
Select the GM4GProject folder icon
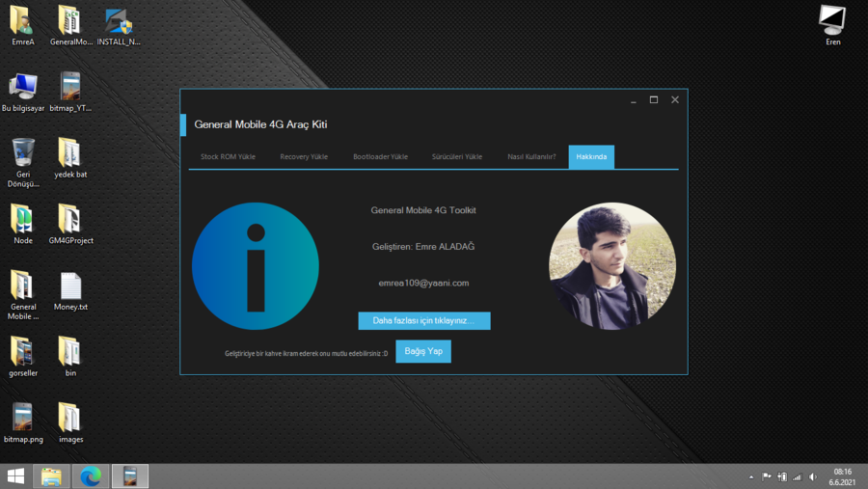coord(70,225)
